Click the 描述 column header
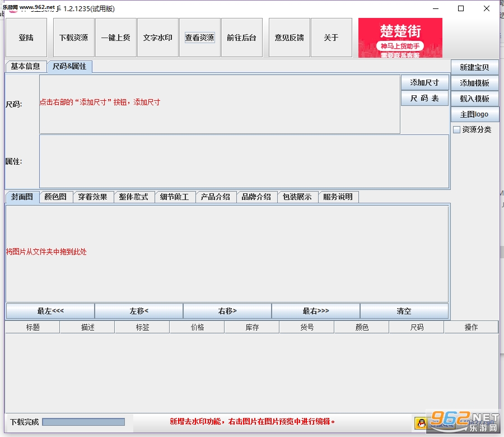This screenshot has height=437, width=504. click(87, 327)
